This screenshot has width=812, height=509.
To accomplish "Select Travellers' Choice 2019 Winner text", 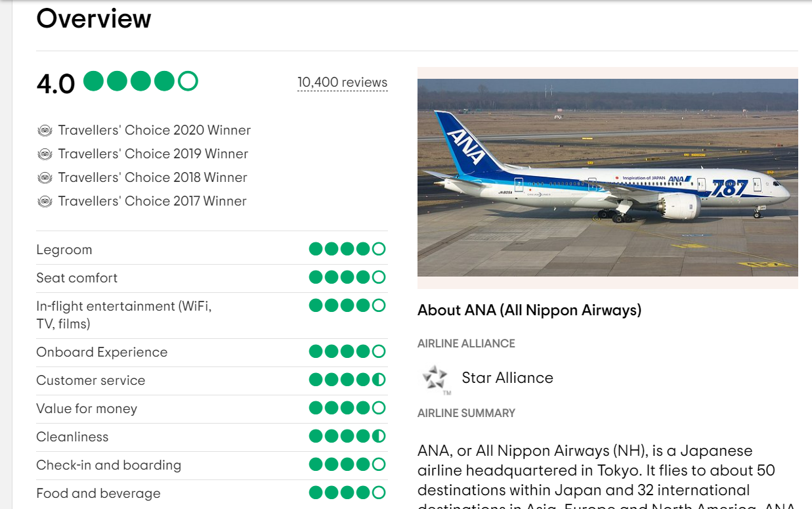I will pyautogui.click(x=153, y=154).
